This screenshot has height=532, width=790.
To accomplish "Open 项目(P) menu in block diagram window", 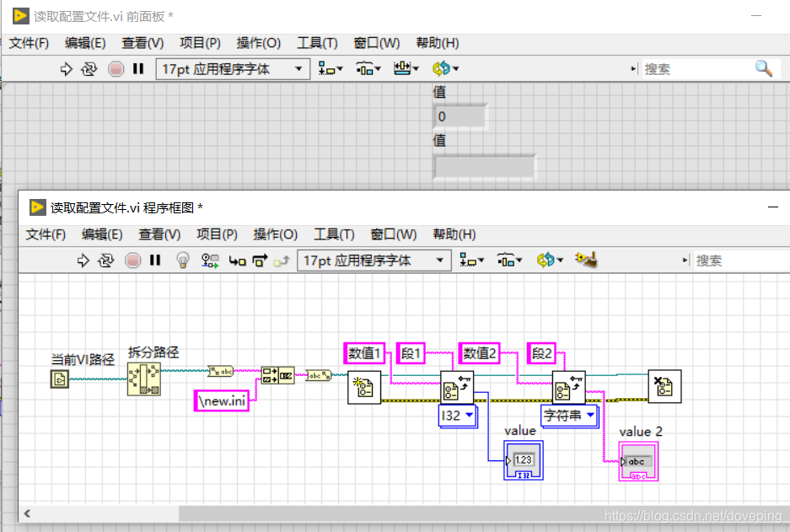I will (218, 234).
